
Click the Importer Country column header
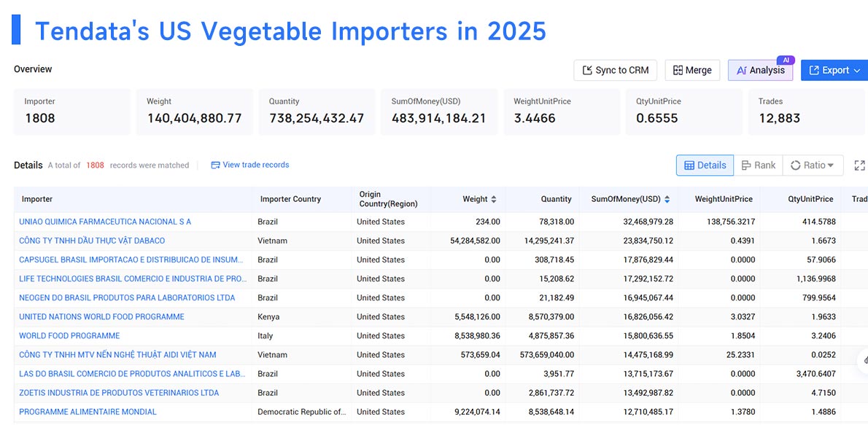point(290,199)
